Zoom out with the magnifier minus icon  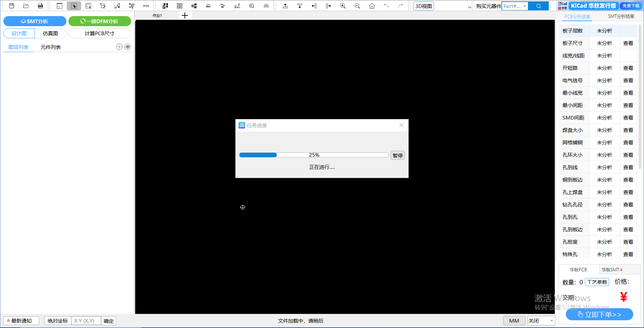tap(357, 6)
